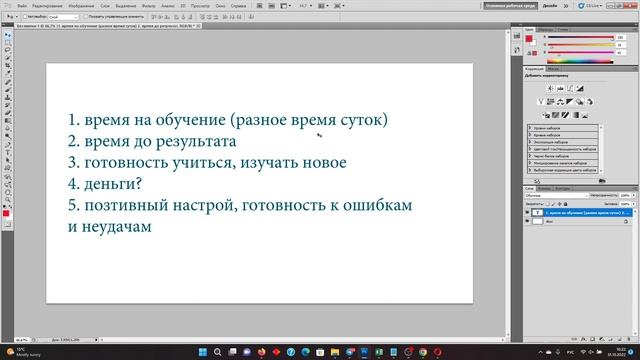
Task: Switch to the Дизайн workspace
Action: (x=550, y=6)
